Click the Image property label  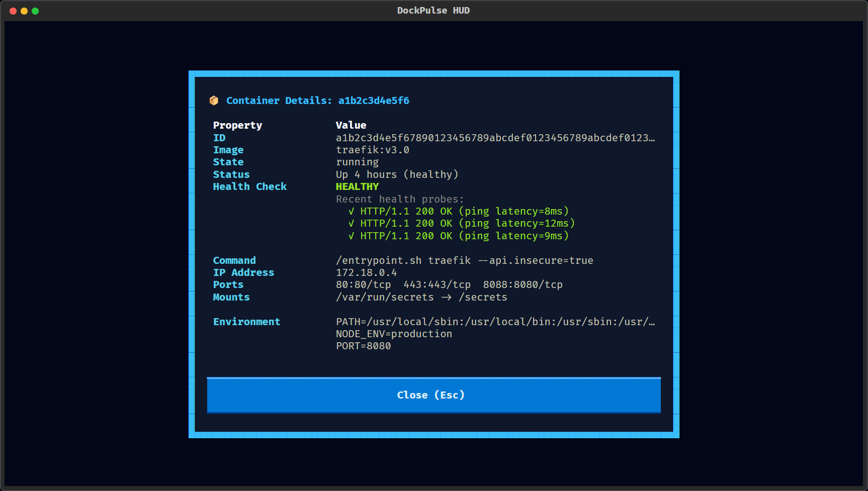[x=228, y=150]
